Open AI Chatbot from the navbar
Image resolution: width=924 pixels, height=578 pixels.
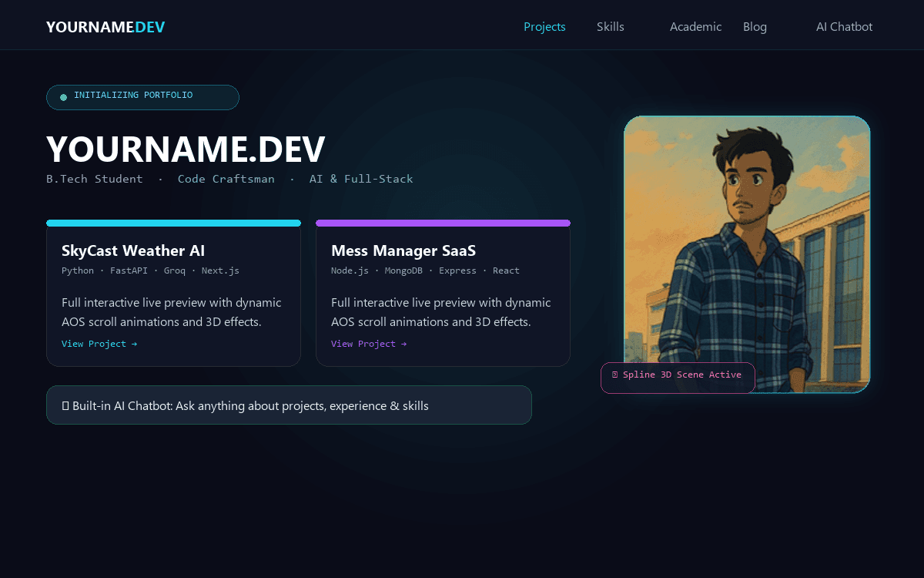(844, 27)
